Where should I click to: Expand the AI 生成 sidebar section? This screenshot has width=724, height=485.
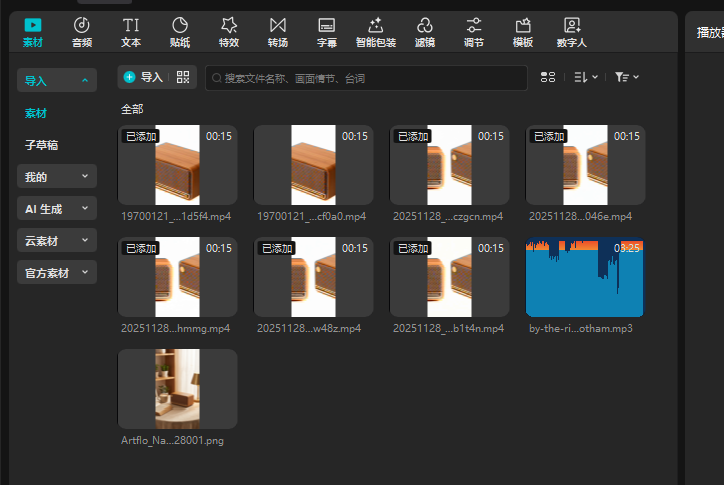pyautogui.click(x=57, y=209)
